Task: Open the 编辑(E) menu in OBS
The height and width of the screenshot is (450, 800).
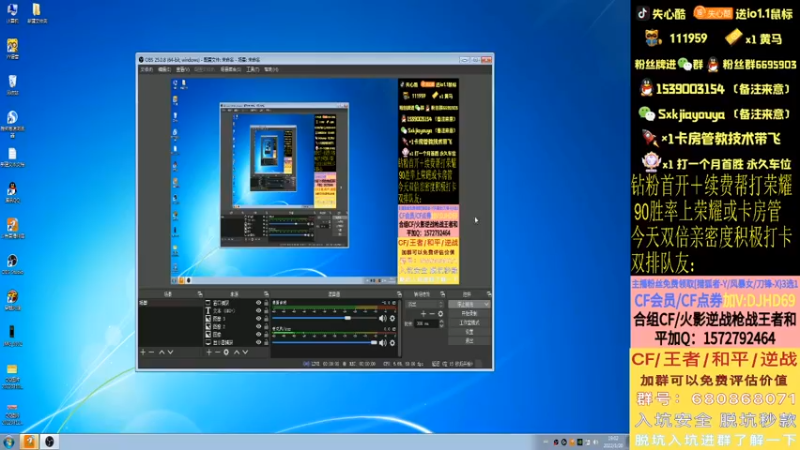Action: 164,69
